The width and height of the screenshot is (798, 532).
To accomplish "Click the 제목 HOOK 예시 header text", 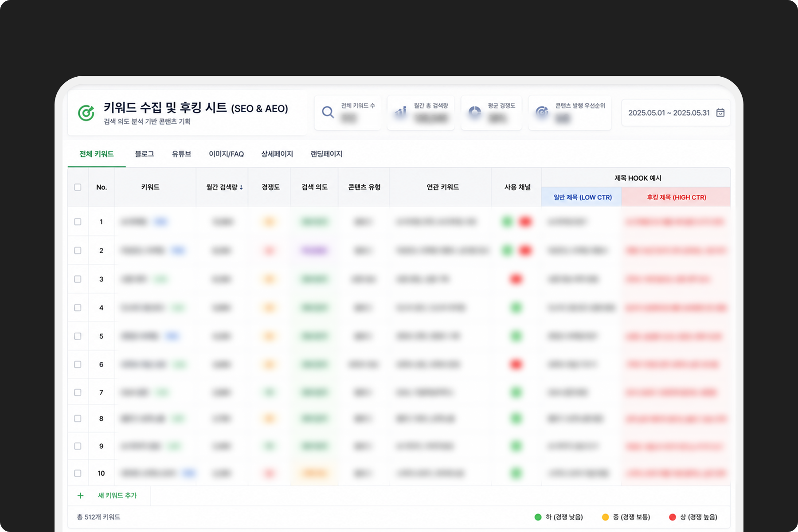I will [x=638, y=178].
